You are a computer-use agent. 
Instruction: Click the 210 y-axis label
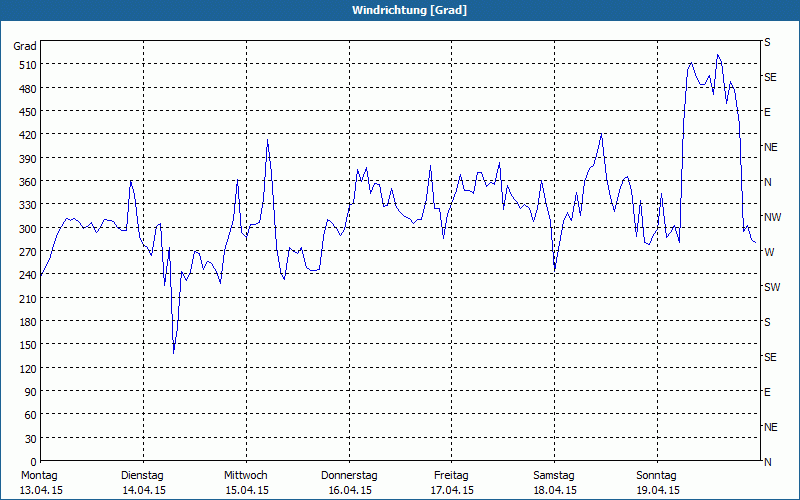pos(28,298)
